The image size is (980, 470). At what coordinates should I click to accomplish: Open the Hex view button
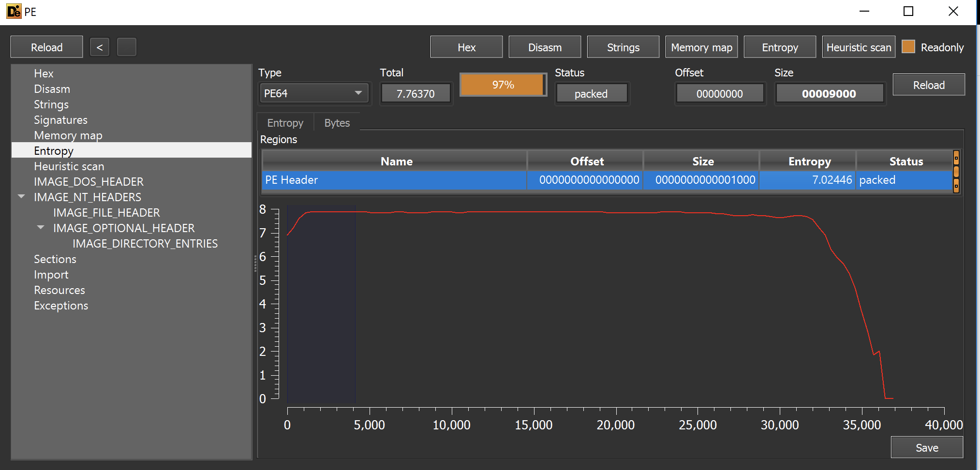(x=467, y=47)
